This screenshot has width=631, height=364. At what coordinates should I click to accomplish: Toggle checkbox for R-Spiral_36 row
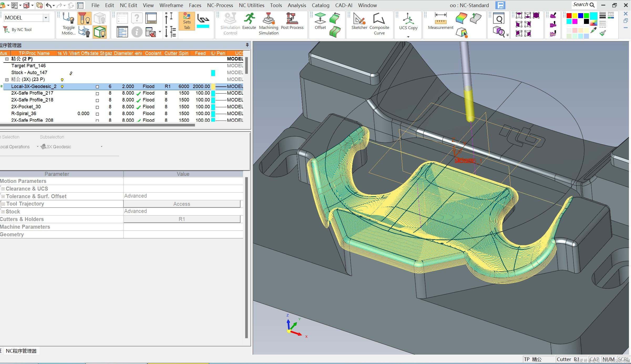[x=97, y=114]
